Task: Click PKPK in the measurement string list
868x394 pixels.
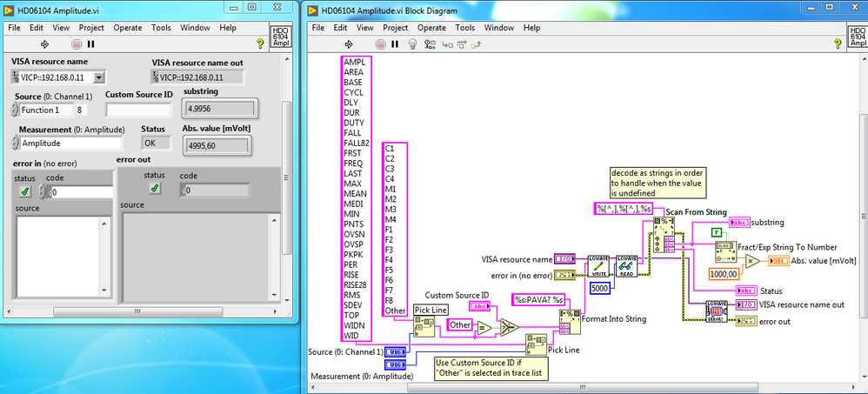Action: click(352, 255)
